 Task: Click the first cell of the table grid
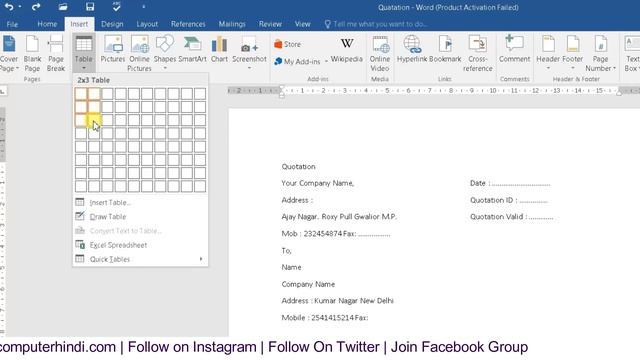(81, 94)
